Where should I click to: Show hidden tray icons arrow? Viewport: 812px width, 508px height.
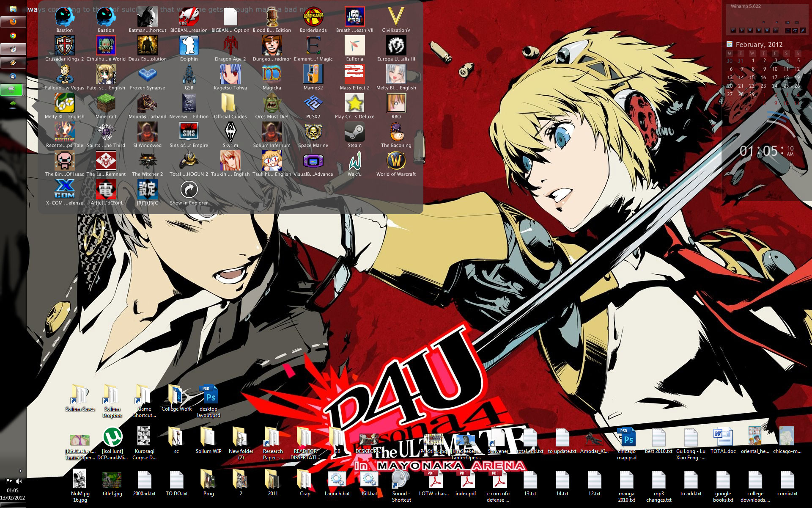[20, 471]
